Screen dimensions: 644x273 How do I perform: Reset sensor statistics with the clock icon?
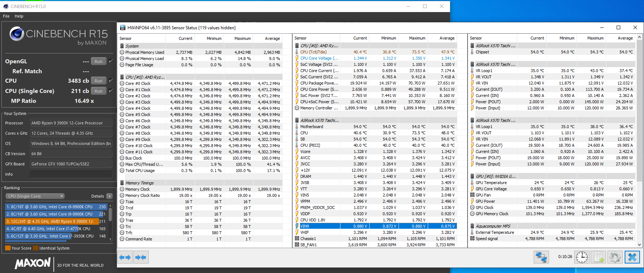[x=582, y=257]
